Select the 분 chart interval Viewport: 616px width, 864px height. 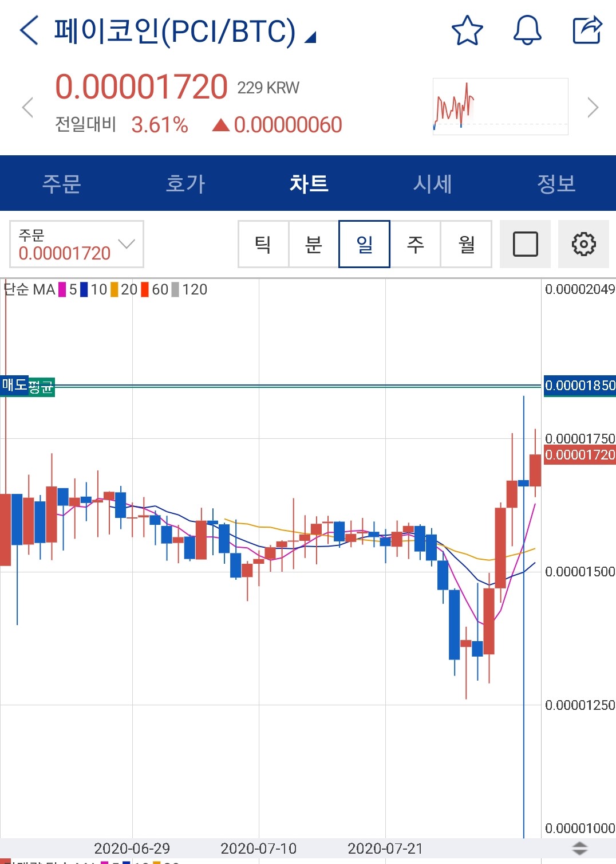coord(314,244)
